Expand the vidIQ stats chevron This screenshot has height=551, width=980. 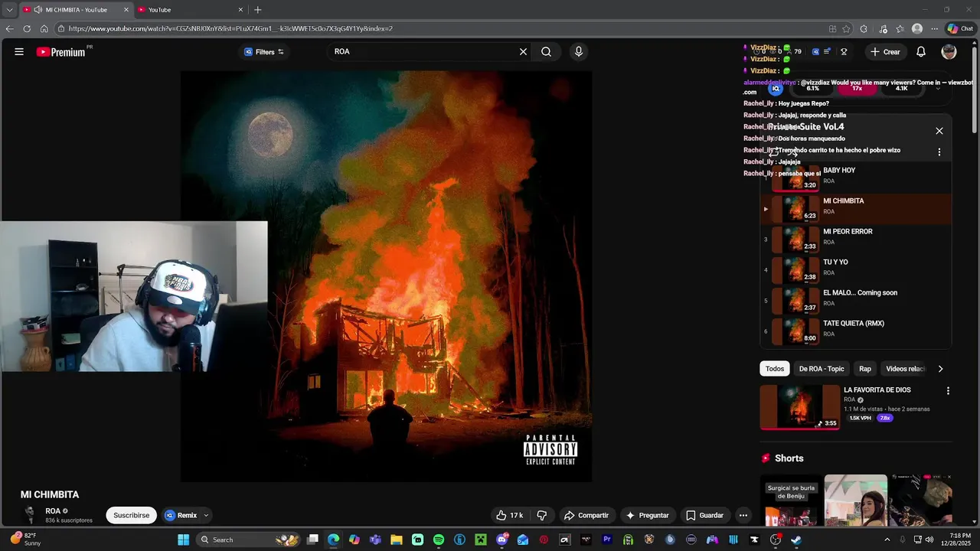[938, 88]
